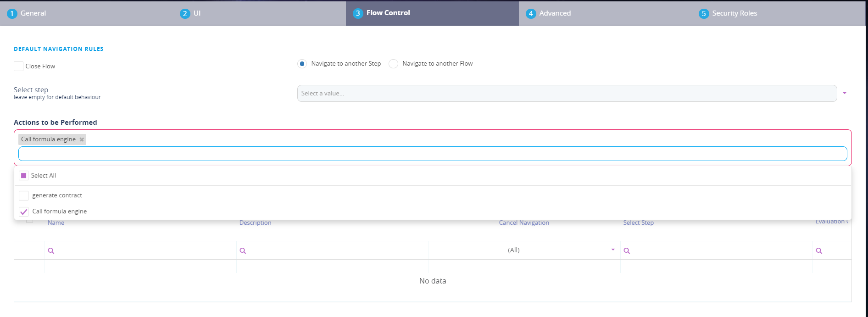Image resolution: width=868 pixels, height=317 pixels.
Task: Click search icon in Description filter column
Action: tap(243, 251)
